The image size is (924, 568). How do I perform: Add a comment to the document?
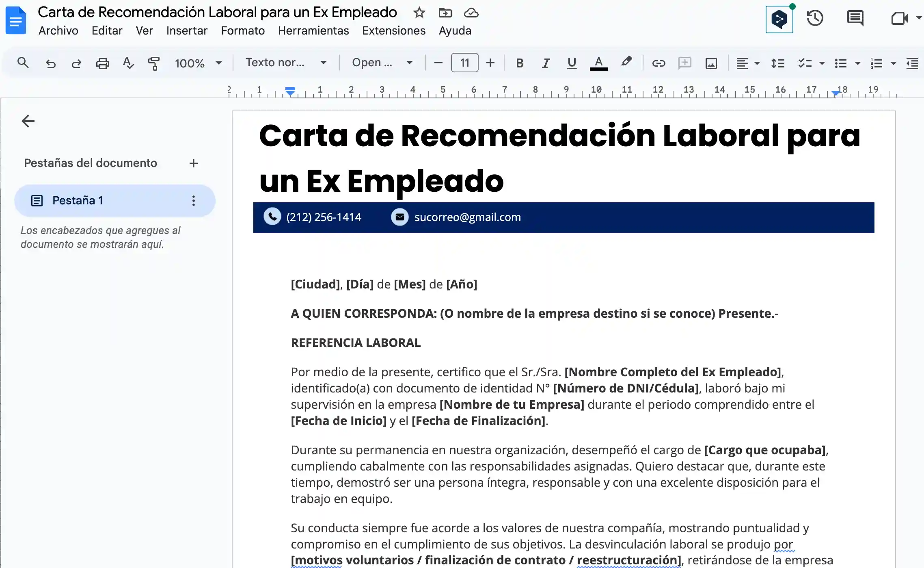click(x=685, y=63)
